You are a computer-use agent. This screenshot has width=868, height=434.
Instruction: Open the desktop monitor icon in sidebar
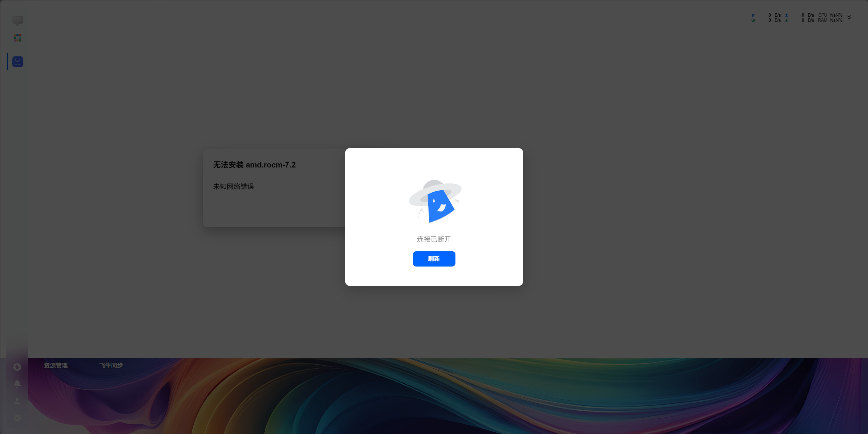click(18, 20)
